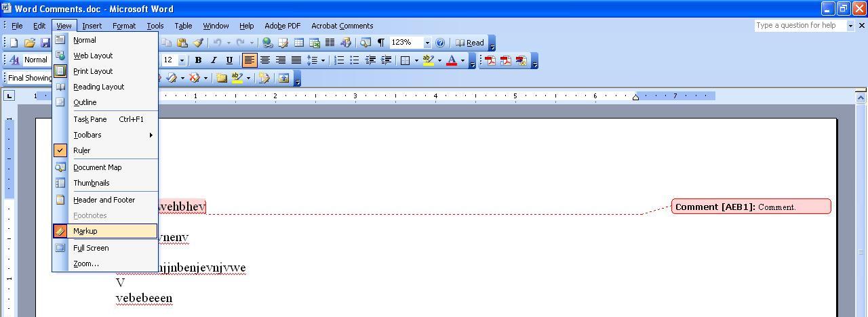Viewport: 868px width, 317px height.
Task: Open the Font Size dropdown
Action: pos(182,60)
